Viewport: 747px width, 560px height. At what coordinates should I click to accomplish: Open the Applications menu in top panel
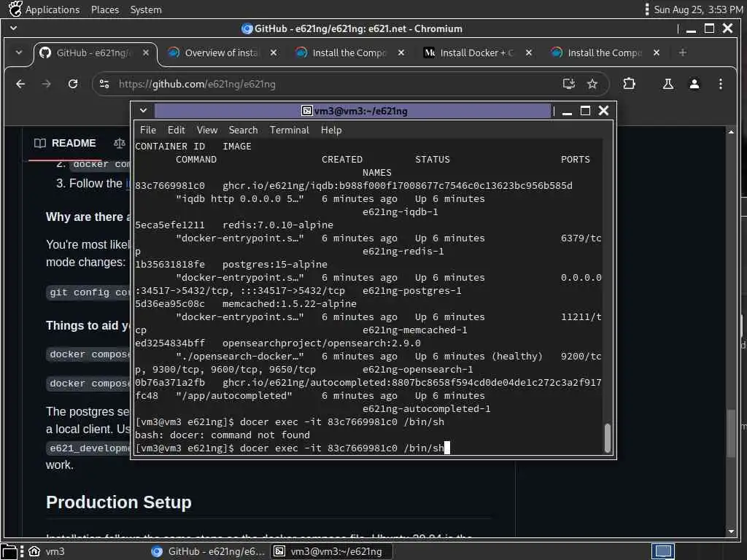[53, 9]
